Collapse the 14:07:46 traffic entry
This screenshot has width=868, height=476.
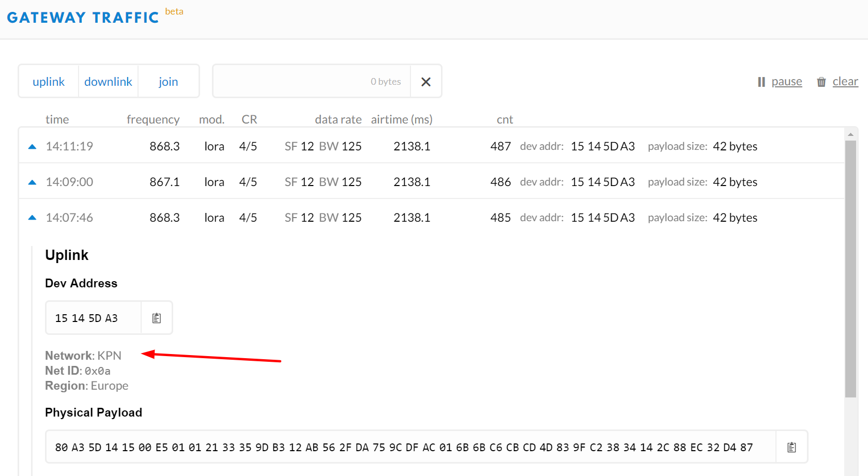(x=33, y=218)
